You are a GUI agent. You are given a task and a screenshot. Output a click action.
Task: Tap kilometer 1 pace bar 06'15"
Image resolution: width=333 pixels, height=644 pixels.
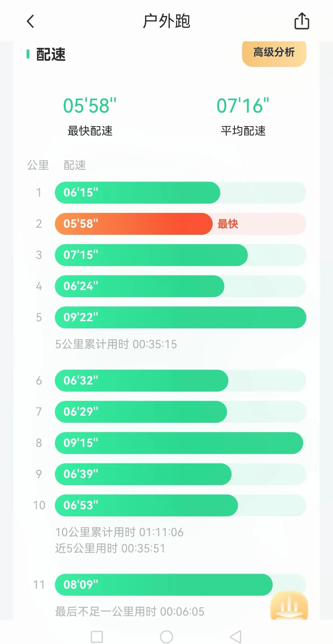[x=180, y=193]
